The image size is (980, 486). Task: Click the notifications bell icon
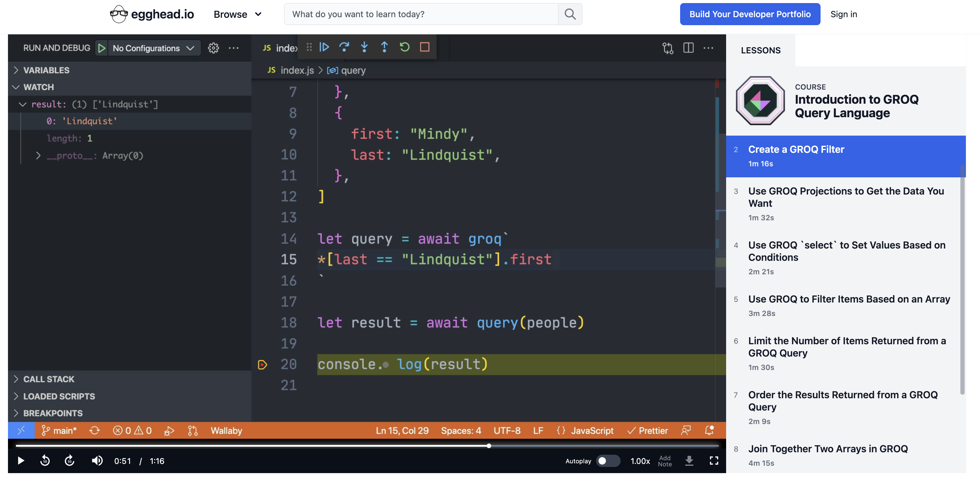pos(709,430)
